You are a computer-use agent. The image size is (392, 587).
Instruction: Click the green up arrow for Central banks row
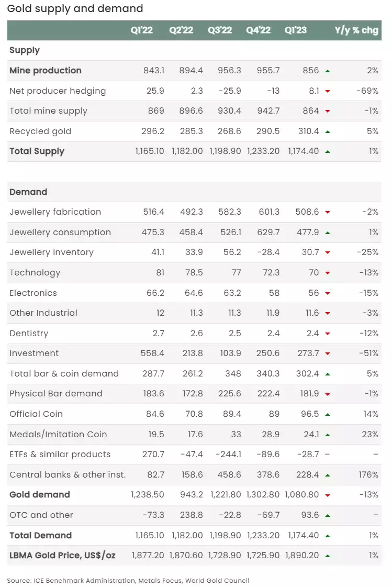click(328, 475)
